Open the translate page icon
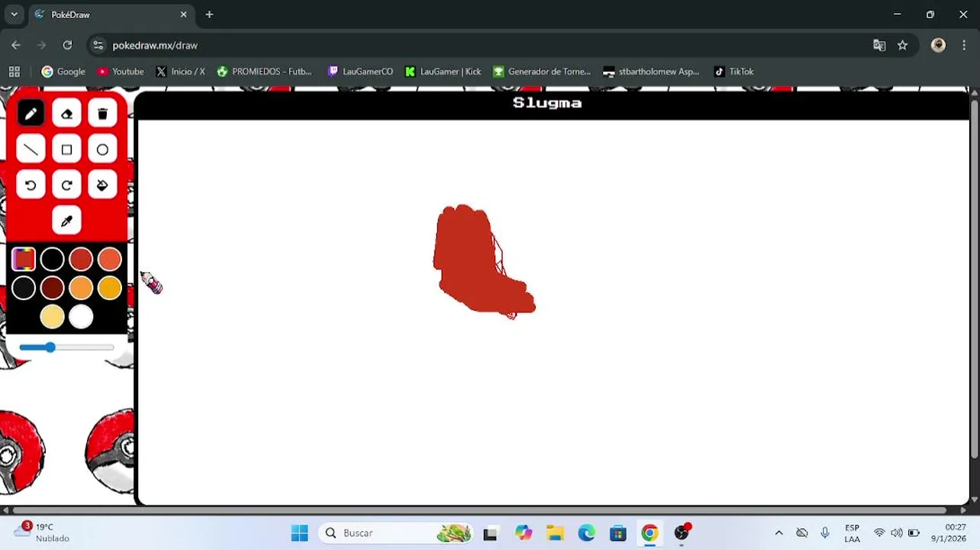 [x=879, y=45]
